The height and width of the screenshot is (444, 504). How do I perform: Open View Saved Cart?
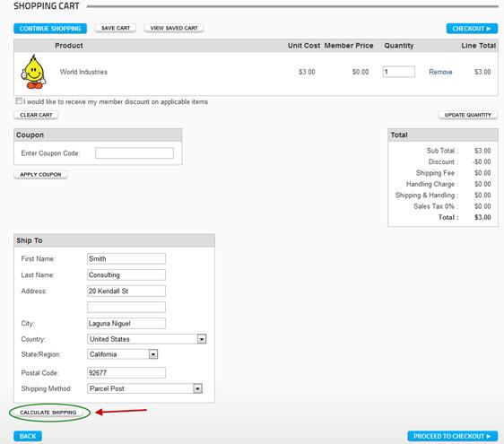174,28
